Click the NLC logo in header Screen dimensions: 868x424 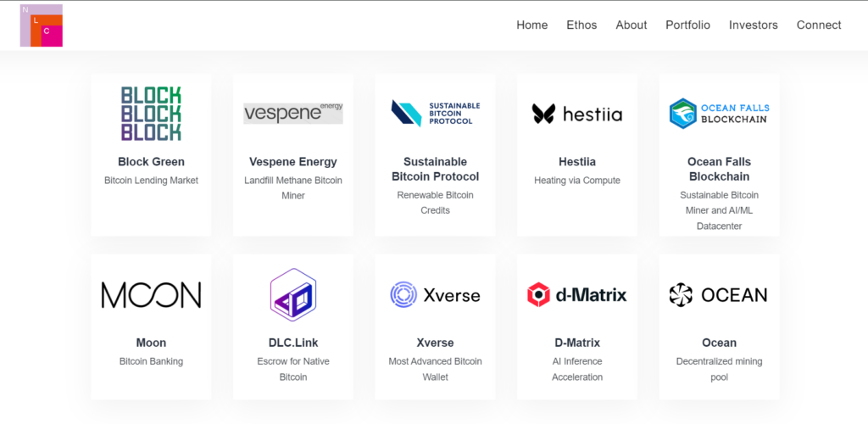41,25
